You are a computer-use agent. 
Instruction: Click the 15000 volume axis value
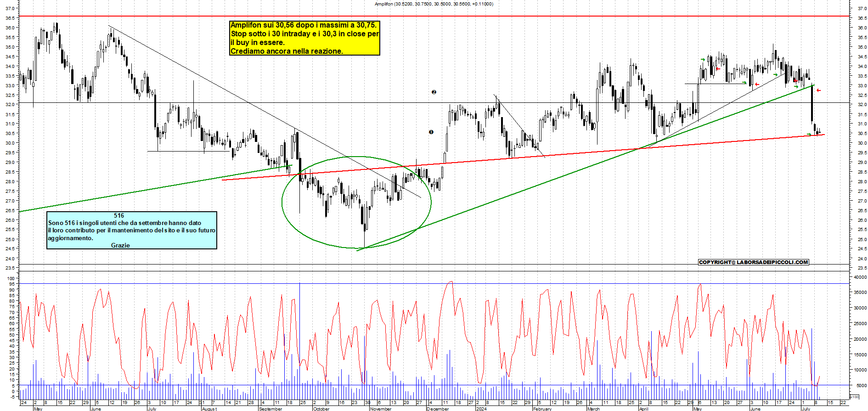coord(860,355)
